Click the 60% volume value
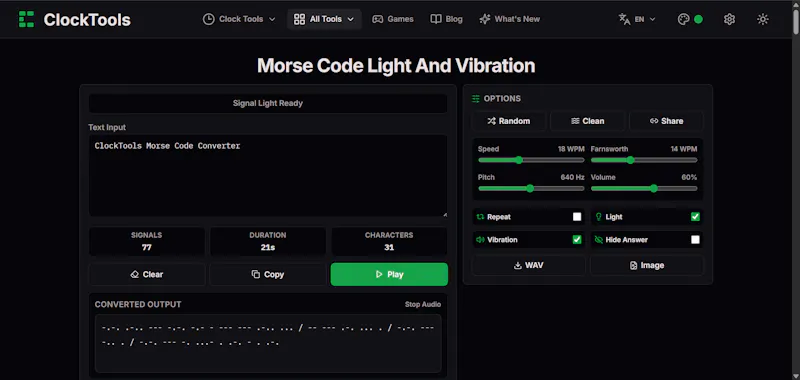This screenshot has height=380, width=800. tap(689, 177)
